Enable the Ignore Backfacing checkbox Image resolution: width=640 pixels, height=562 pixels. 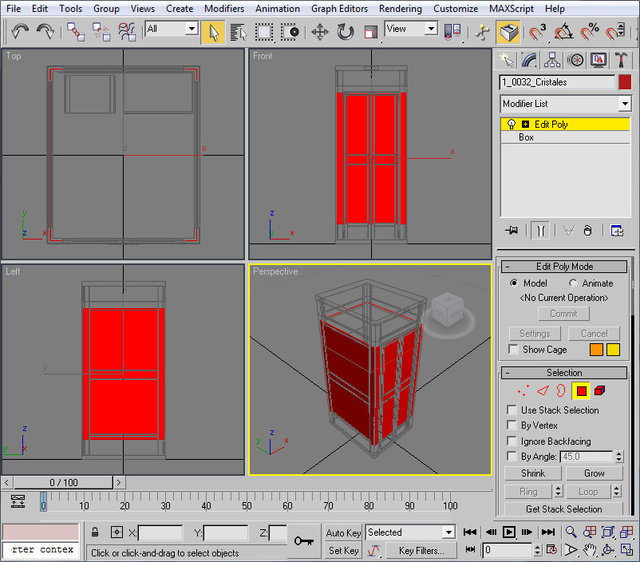tap(513, 441)
